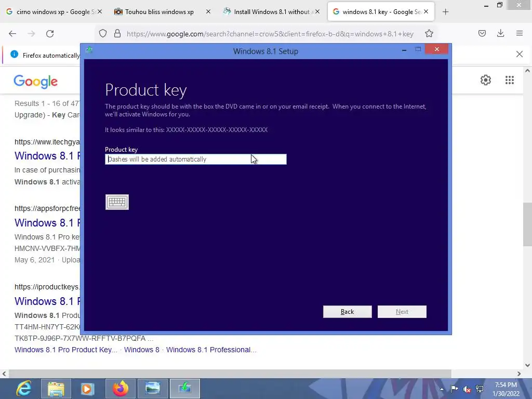Click the Windows 8.1 Professional sitelink
Image resolution: width=532 pixels, height=399 pixels.
point(211,350)
